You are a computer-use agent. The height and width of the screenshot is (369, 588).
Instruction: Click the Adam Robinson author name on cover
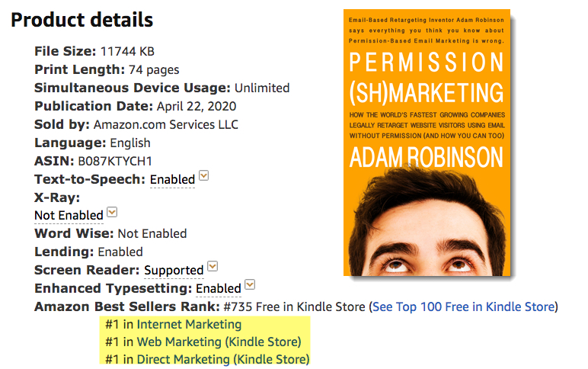[427, 157]
